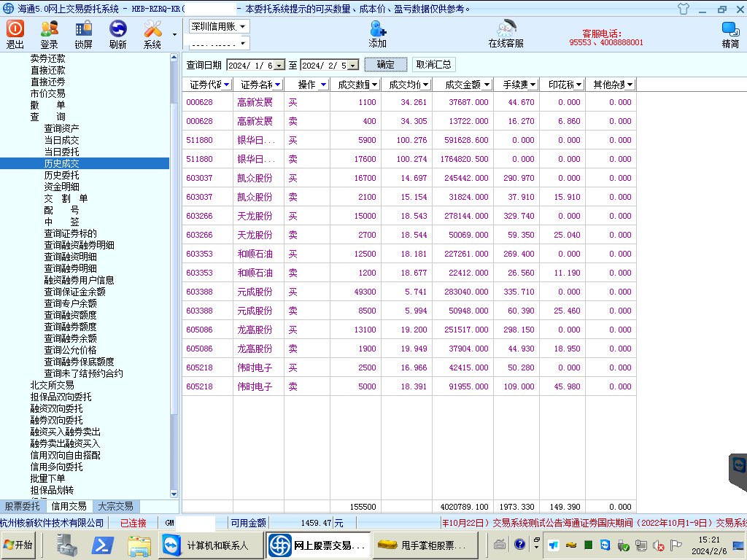This screenshot has width=747, height=560.
Task: Click the Lock Screen (锁屏) icon
Action: (x=84, y=29)
